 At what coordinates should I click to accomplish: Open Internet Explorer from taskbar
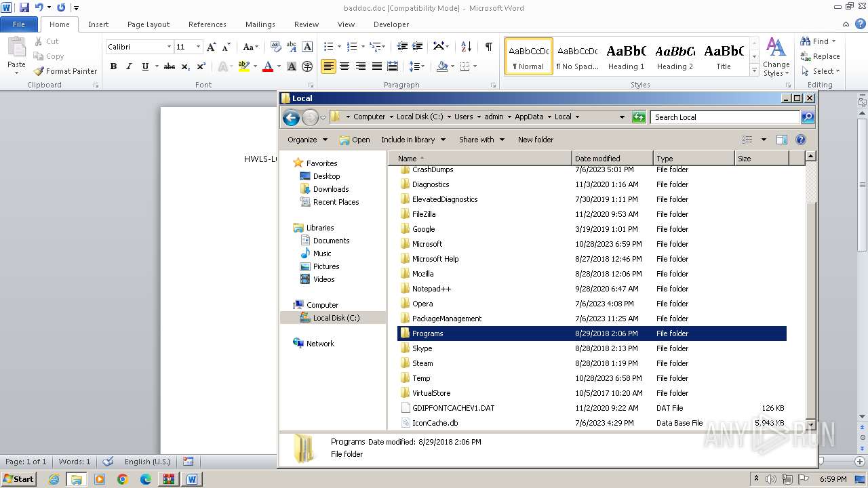tap(54, 479)
